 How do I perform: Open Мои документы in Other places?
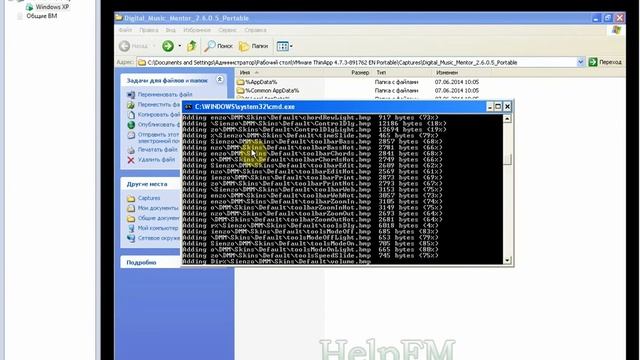coord(158,208)
